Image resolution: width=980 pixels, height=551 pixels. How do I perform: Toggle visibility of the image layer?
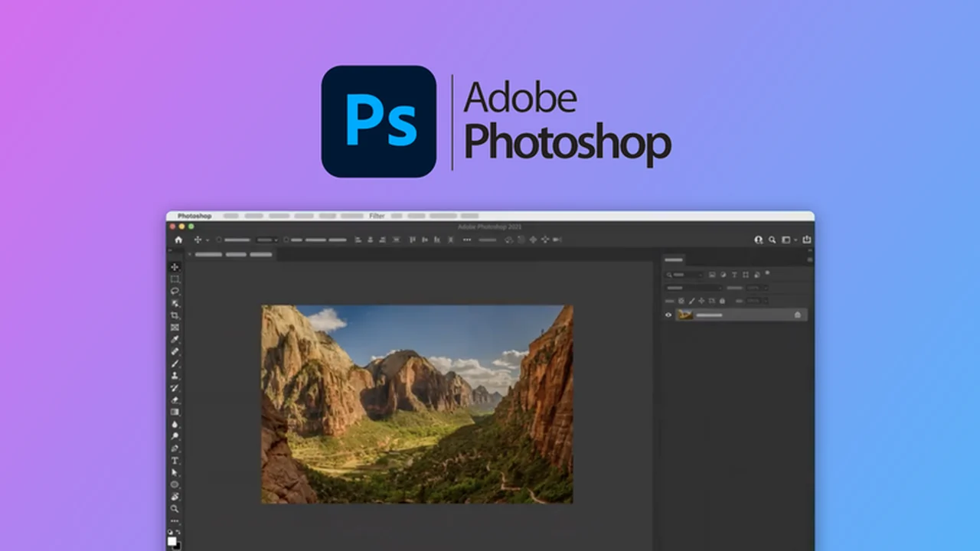pyautogui.click(x=668, y=315)
